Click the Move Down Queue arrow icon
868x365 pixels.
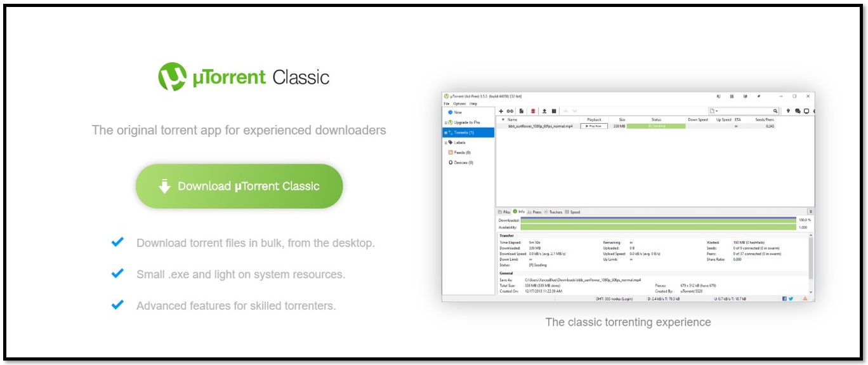pos(575,111)
